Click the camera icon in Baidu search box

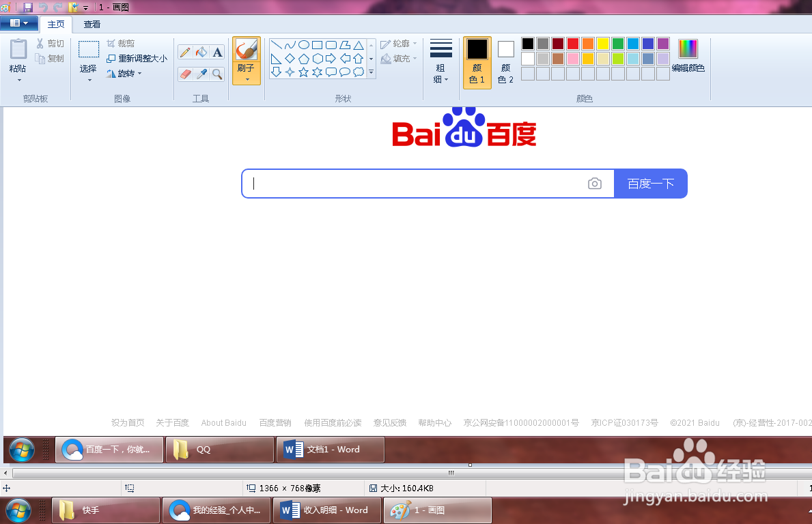tap(595, 184)
